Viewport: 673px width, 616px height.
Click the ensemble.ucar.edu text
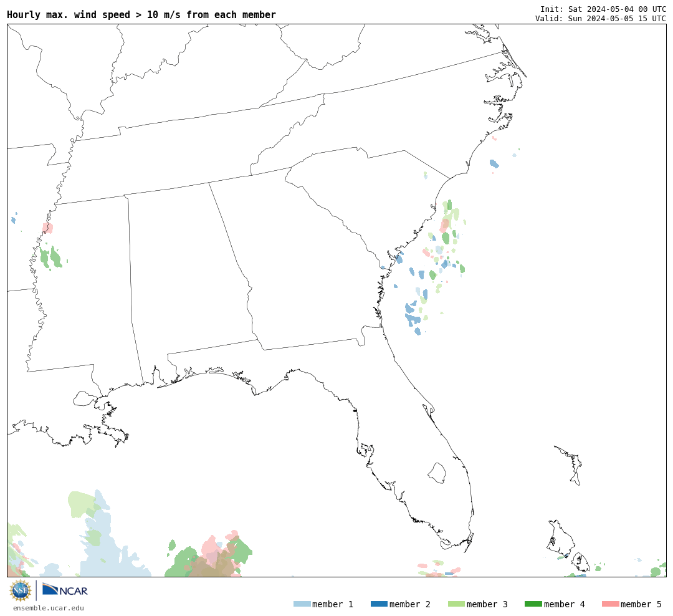(x=49, y=608)
